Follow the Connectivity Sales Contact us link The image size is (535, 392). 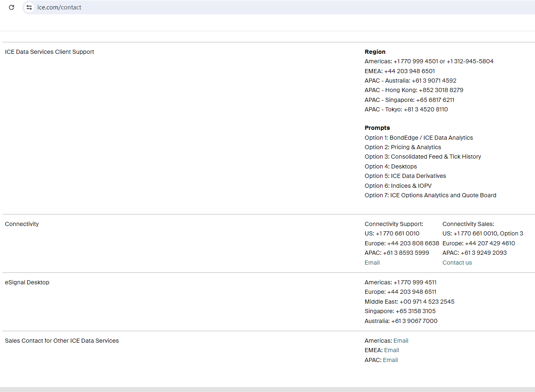pos(457,263)
